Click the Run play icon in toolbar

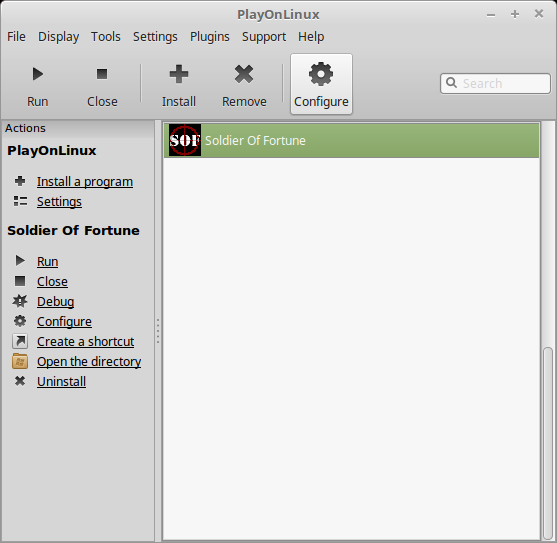pyautogui.click(x=38, y=74)
